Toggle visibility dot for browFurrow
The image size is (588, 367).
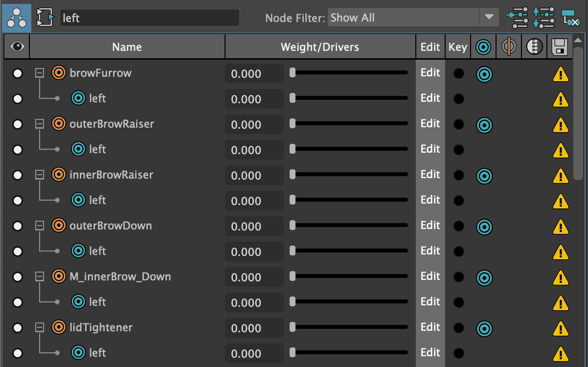click(x=18, y=73)
